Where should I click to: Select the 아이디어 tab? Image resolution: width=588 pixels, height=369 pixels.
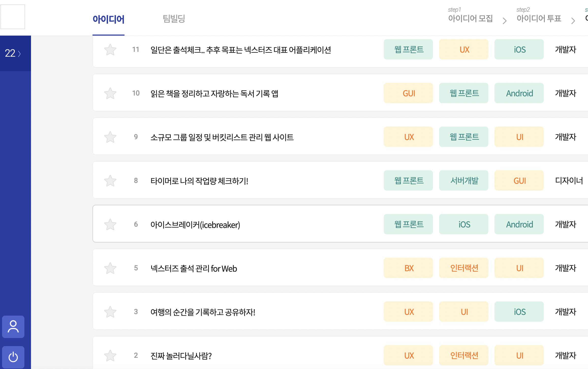coord(109,19)
